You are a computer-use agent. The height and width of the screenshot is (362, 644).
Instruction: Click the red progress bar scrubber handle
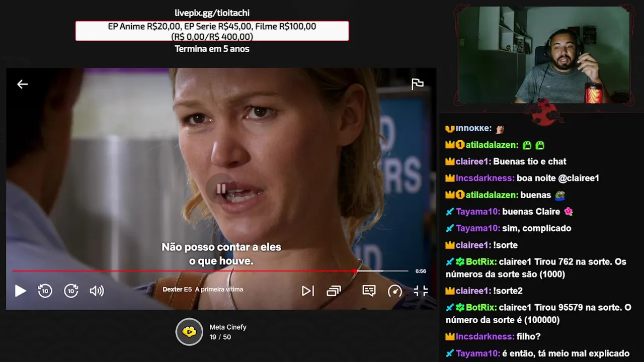pos(355,271)
